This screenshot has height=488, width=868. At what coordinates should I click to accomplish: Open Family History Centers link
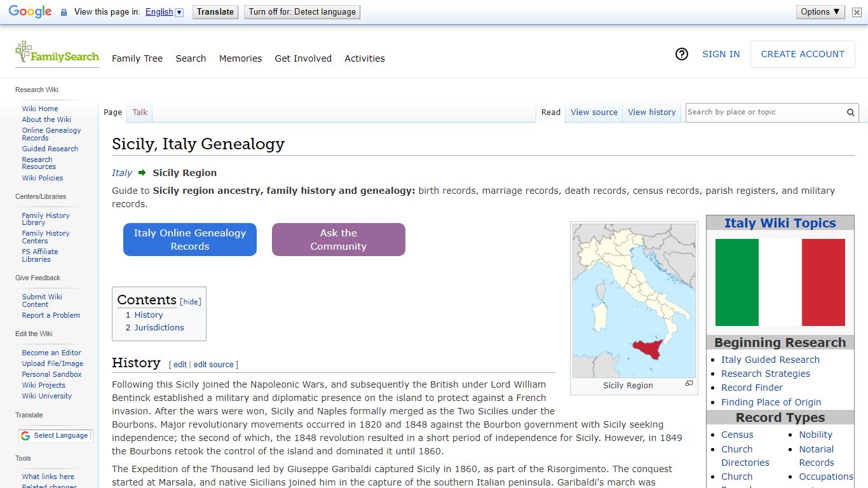(x=46, y=237)
